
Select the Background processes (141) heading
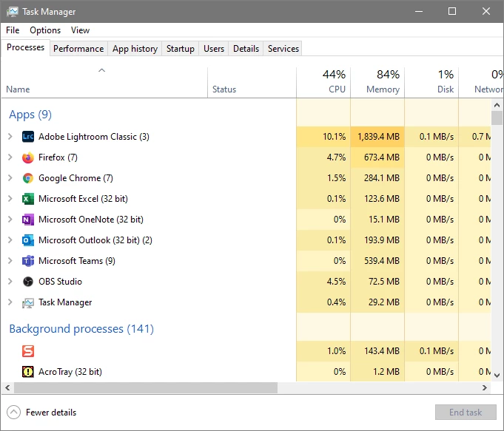81,329
